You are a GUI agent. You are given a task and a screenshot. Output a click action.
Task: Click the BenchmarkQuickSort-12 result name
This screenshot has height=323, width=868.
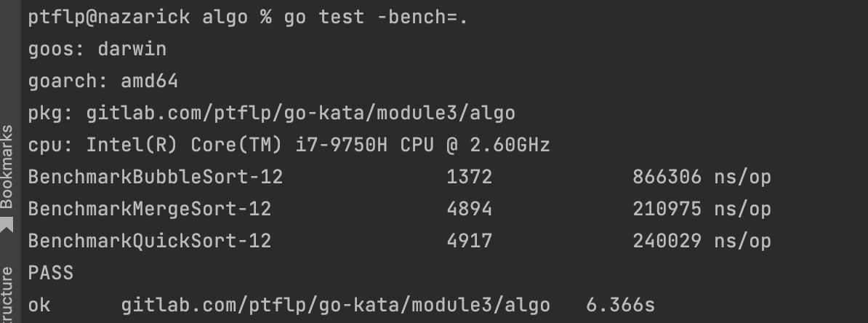coord(149,241)
